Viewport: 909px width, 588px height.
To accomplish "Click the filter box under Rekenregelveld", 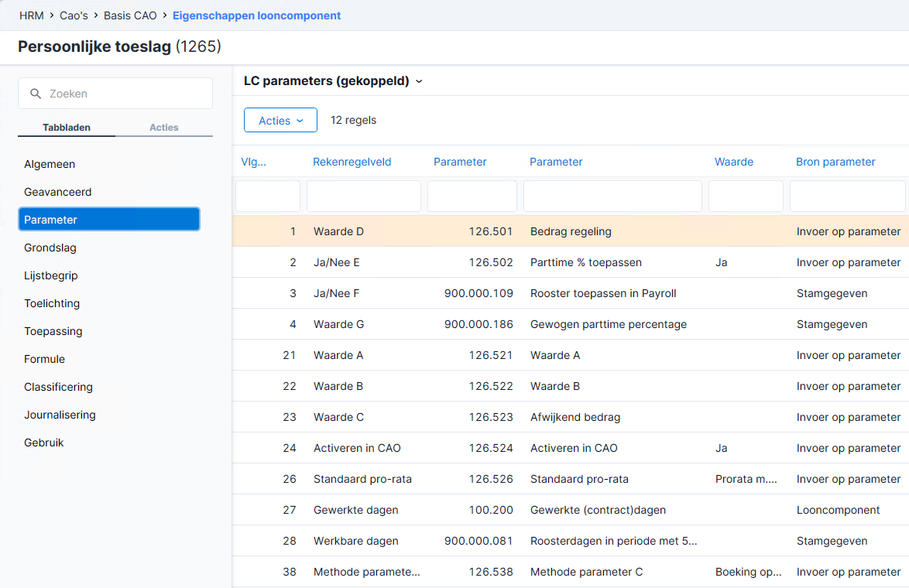I will tap(363, 196).
